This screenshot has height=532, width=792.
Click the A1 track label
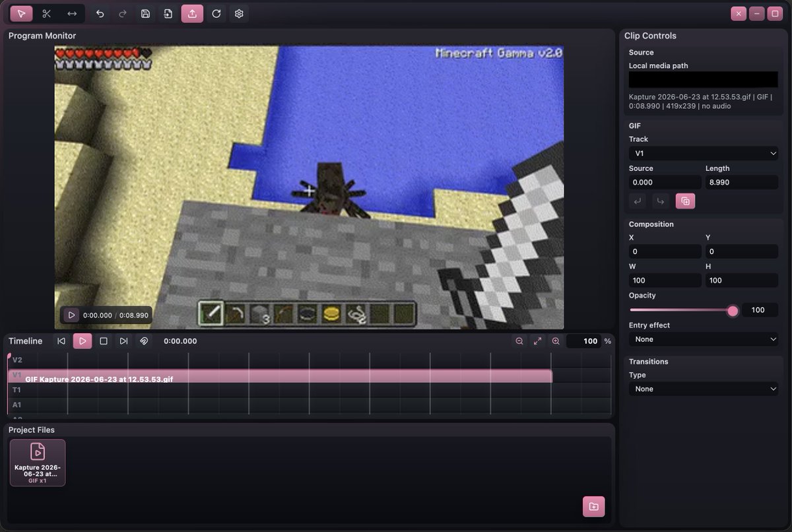[x=17, y=405]
